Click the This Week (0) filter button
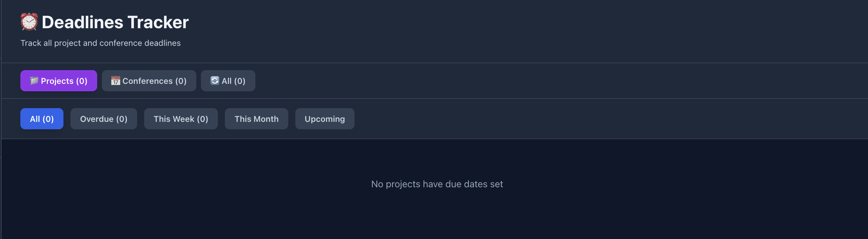The height and width of the screenshot is (239, 868). point(181,119)
